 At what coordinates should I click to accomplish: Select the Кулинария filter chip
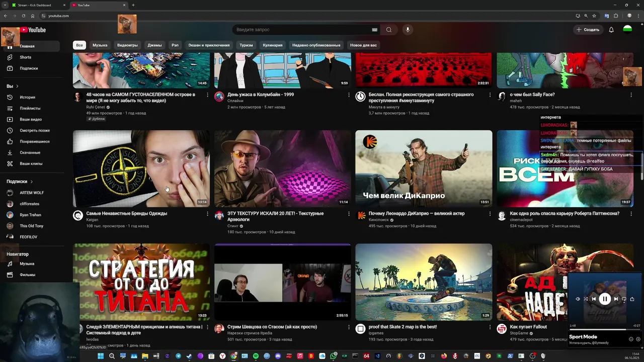click(272, 45)
